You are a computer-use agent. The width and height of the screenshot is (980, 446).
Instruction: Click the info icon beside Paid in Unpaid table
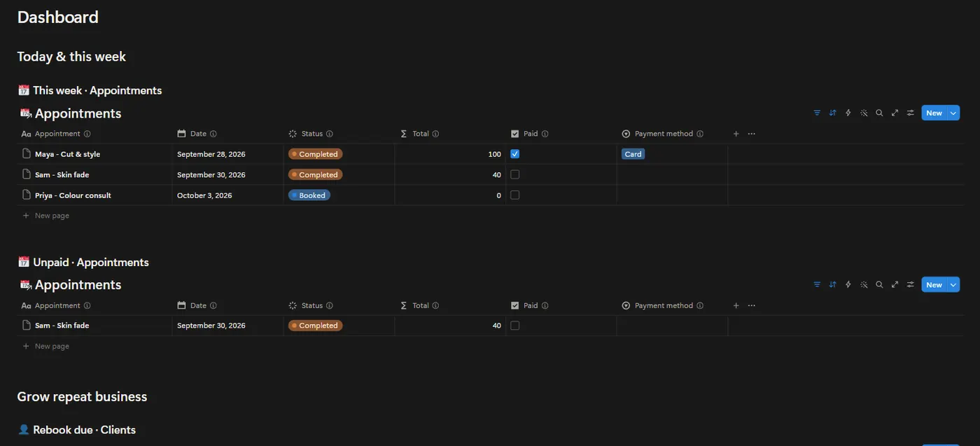[x=545, y=305]
